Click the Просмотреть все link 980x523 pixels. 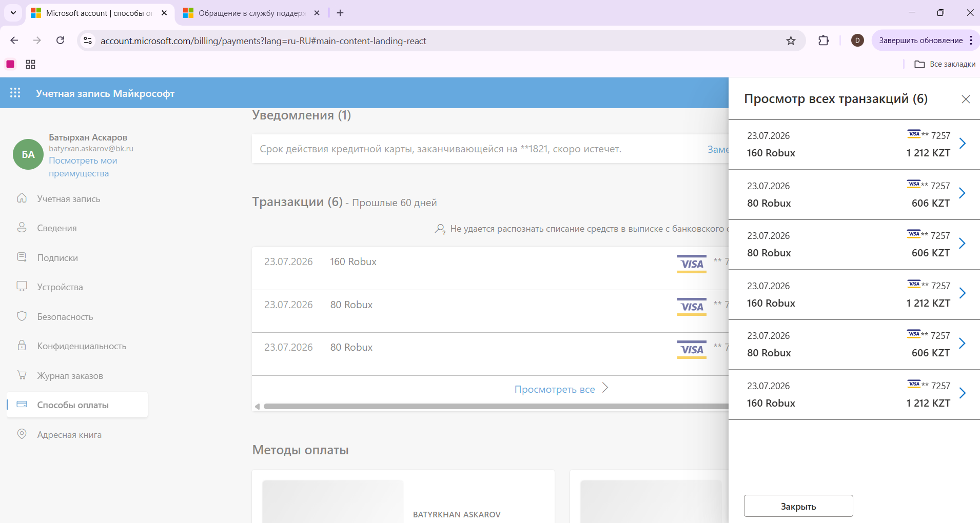coord(561,389)
